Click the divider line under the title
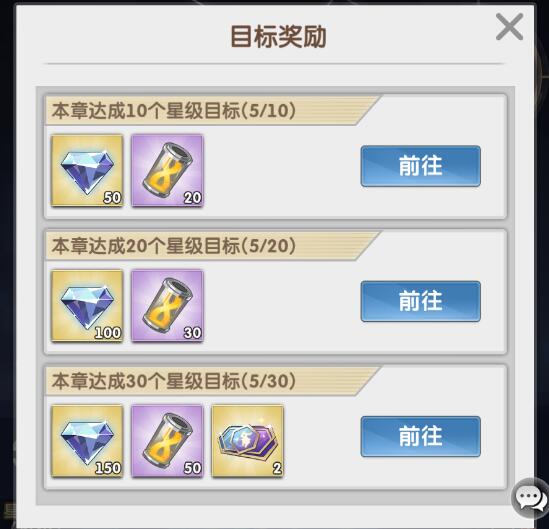Screen dimensions: 549x529 274,64
